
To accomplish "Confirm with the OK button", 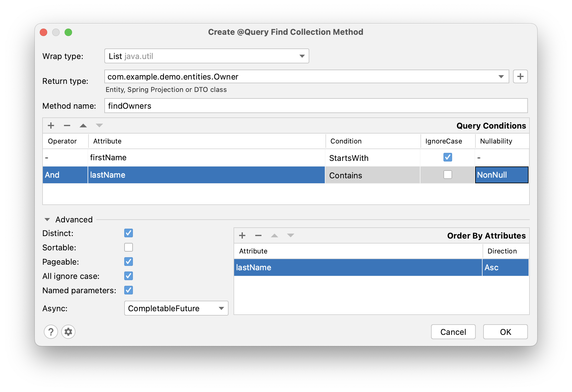I will [505, 332].
